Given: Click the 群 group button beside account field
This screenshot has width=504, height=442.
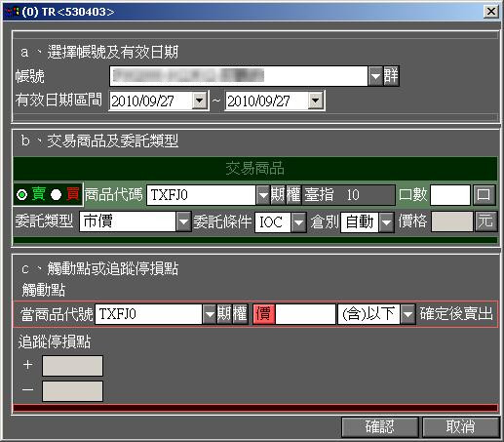Looking at the screenshot, I should click(391, 76).
